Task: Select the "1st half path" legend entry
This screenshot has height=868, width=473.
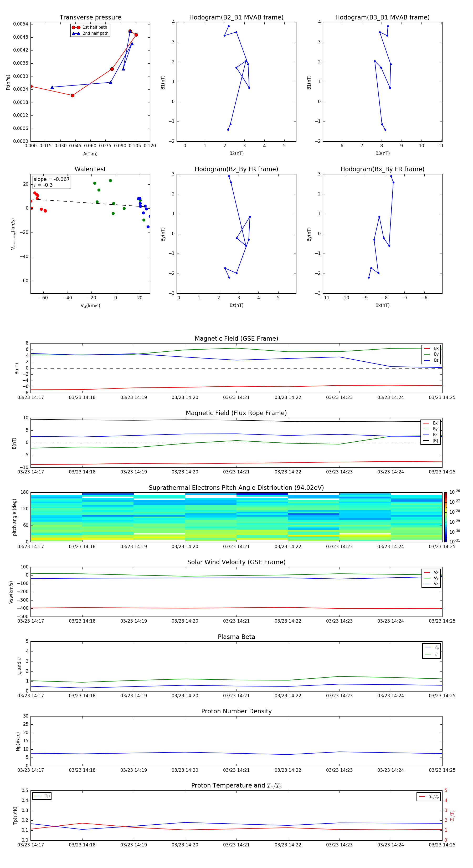Action: click(90, 27)
